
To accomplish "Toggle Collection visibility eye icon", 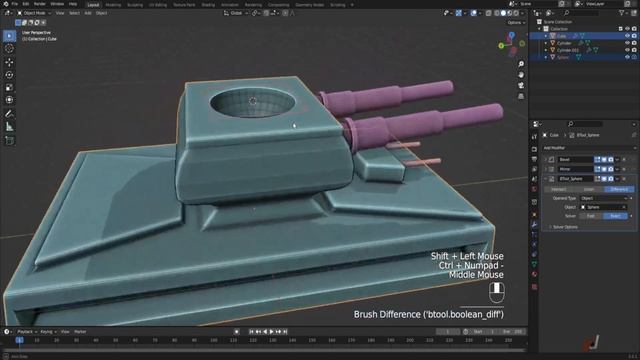I will pyautogui.click(x=627, y=29).
